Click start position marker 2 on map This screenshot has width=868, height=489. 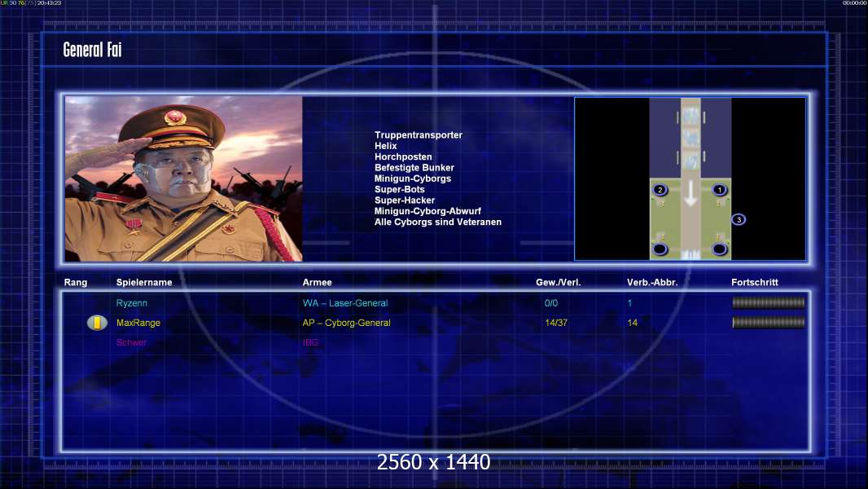point(660,190)
